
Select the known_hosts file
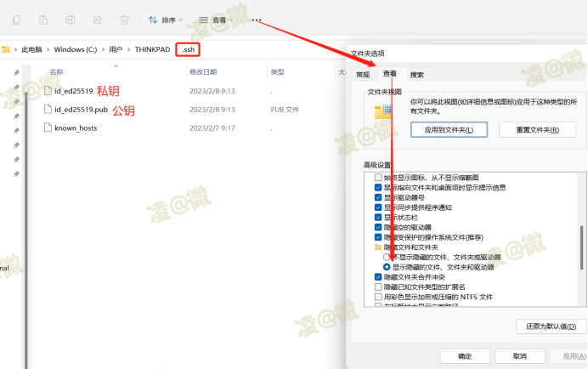tap(76, 128)
